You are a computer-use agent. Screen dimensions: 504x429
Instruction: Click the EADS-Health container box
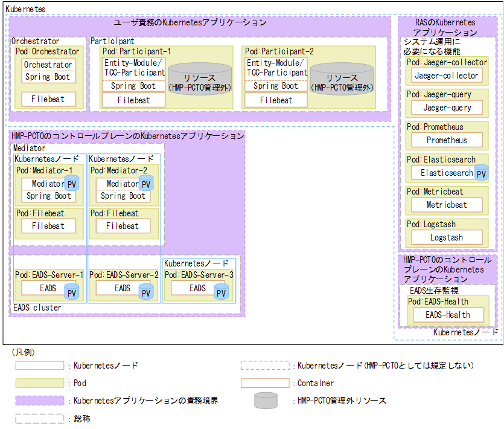447,315
